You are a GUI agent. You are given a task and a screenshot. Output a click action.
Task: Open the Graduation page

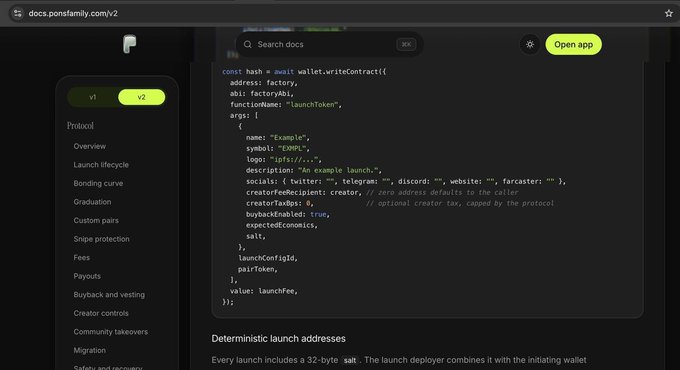[92, 202]
